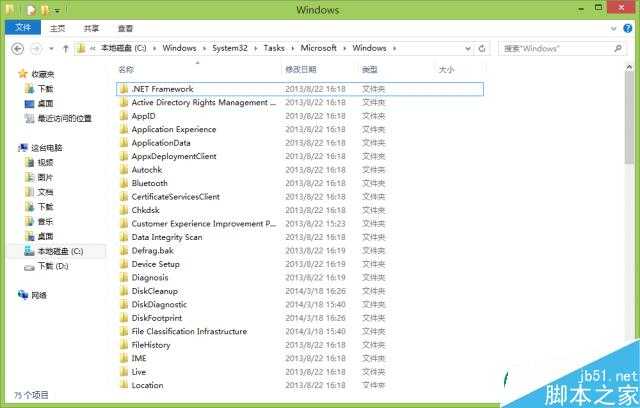Select the DiskCleanup folder icon
The width and height of the screenshot is (640, 408).
click(124, 291)
